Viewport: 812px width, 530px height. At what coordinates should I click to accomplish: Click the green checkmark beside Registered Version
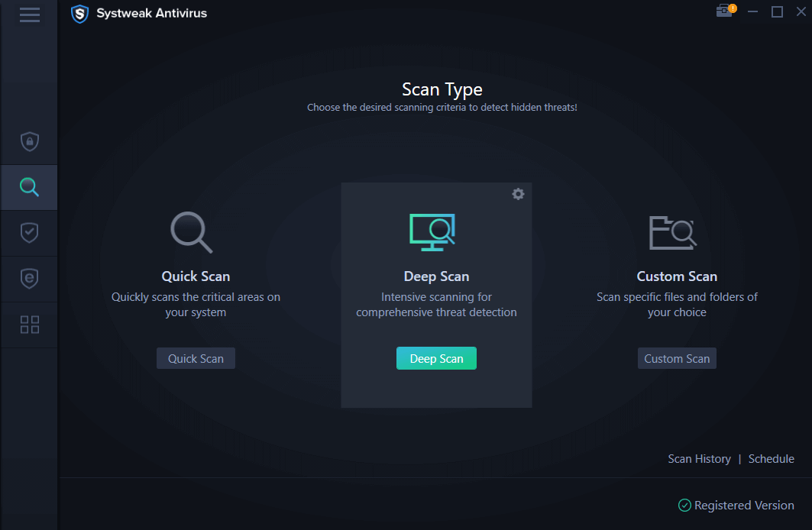683,505
